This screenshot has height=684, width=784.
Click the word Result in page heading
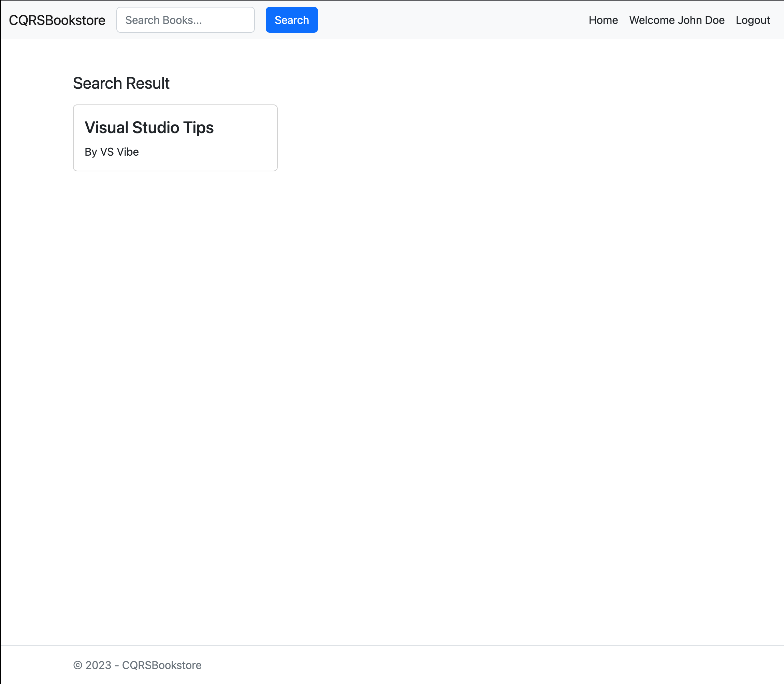coord(148,83)
